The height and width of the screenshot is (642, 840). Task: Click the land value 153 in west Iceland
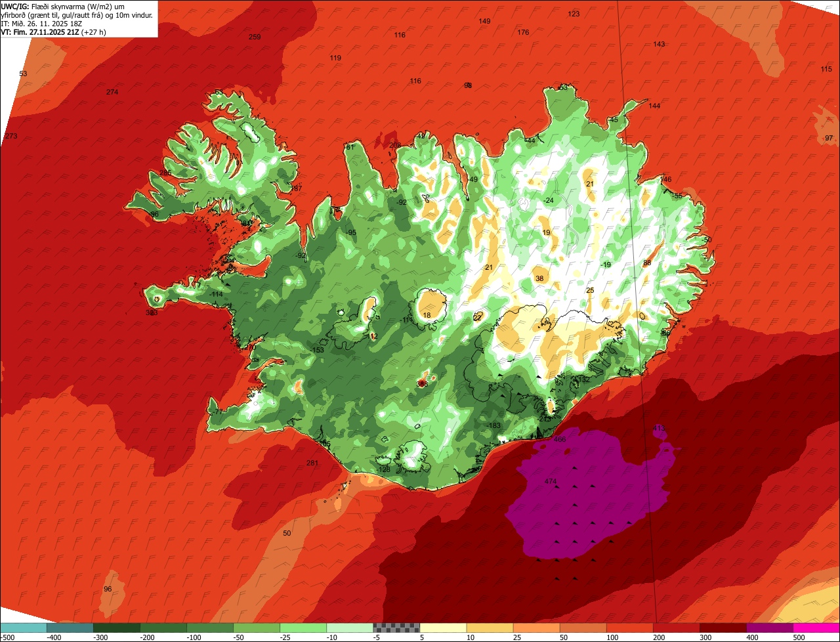[x=318, y=350]
